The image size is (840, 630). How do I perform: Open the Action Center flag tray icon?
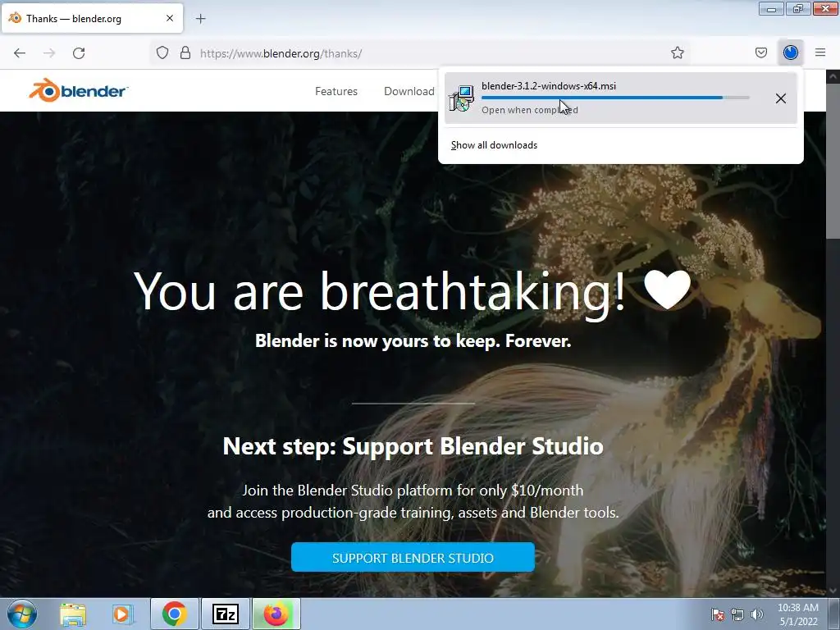coord(718,614)
